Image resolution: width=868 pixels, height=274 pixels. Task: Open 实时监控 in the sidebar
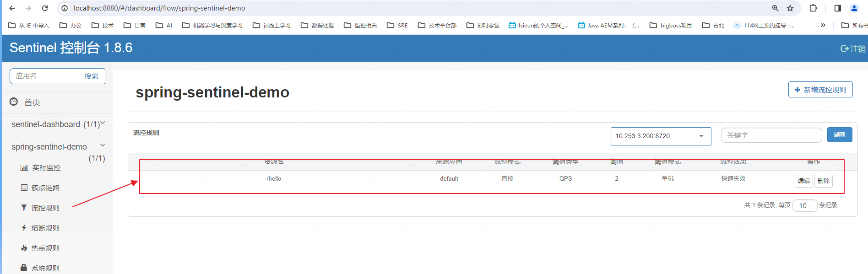[40, 168]
